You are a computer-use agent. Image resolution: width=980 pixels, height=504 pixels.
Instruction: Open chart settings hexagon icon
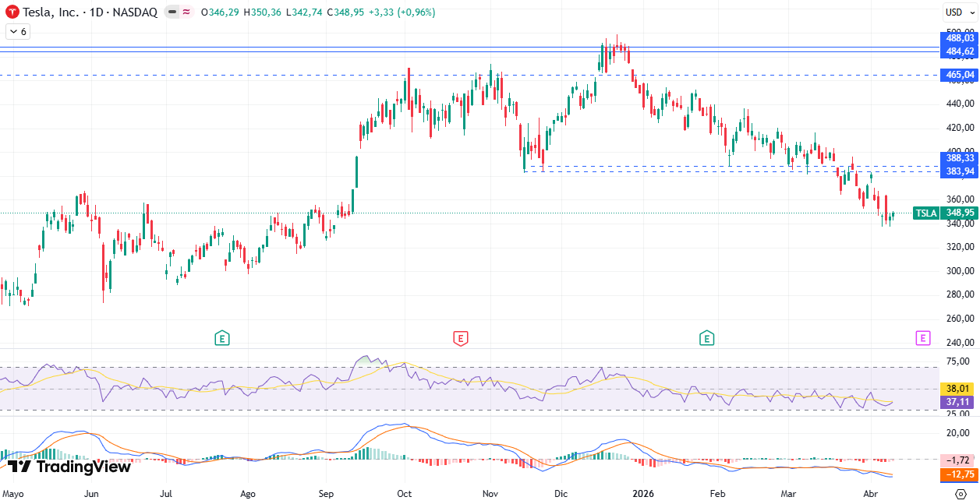(961, 494)
